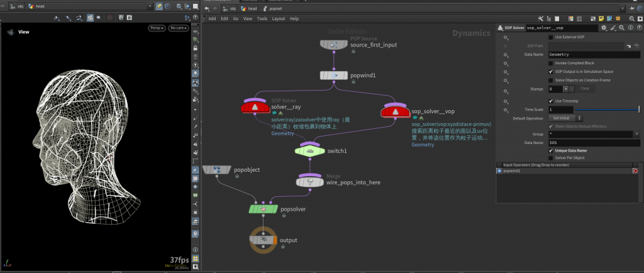Toggle the Invoke Compiled Block checkbox
This screenshot has width=644, height=273.
tap(552, 63)
